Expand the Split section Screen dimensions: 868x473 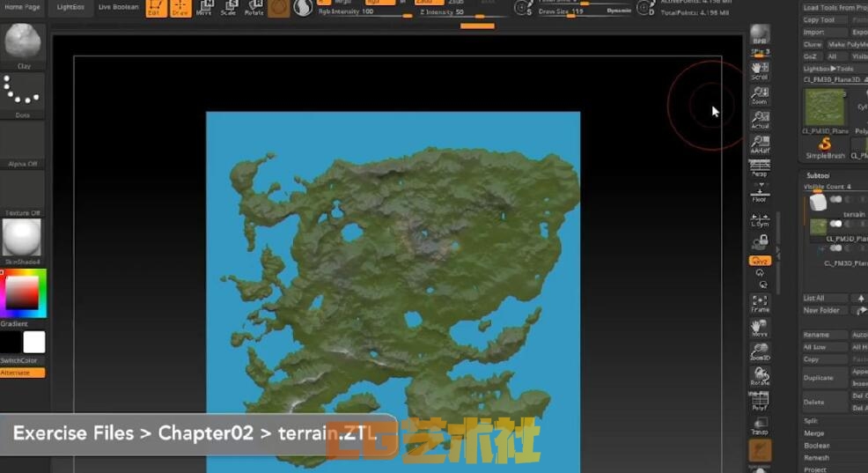tap(811, 421)
